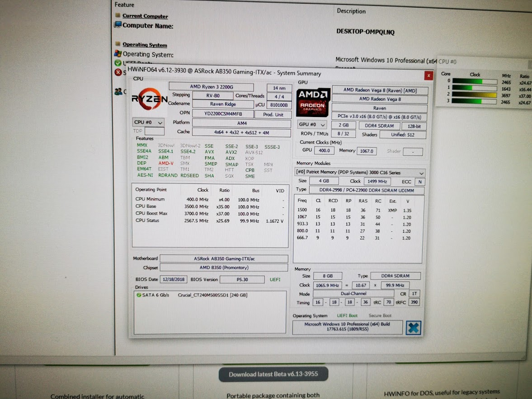532x399 pixels.
Task: Click the 14 nm process field
Action: 279,88
